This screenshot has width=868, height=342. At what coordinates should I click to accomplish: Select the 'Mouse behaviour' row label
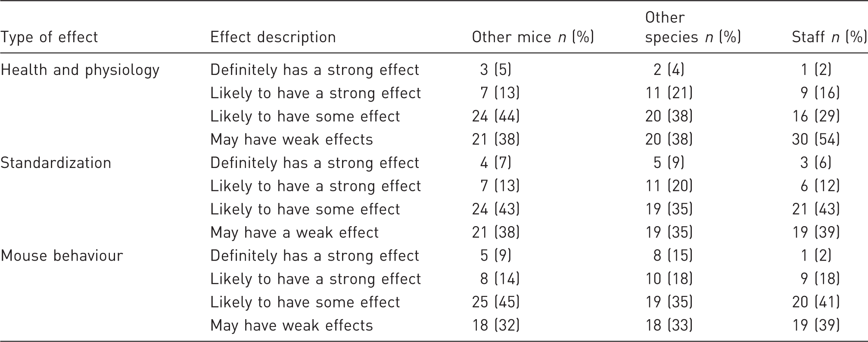62,256
